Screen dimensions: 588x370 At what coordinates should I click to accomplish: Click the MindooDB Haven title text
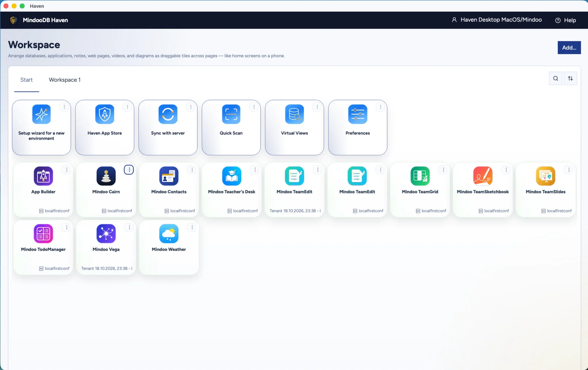pos(45,20)
